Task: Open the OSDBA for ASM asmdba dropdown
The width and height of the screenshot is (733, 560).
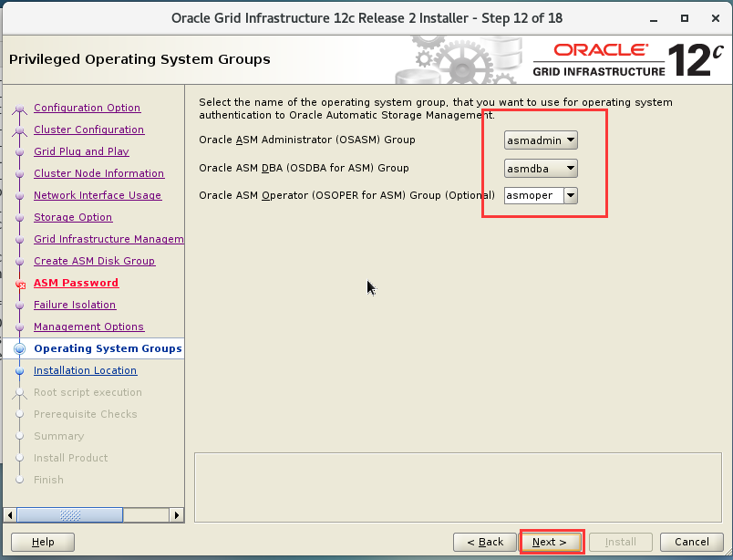Action: pyautogui.click(x=541, y=169)
